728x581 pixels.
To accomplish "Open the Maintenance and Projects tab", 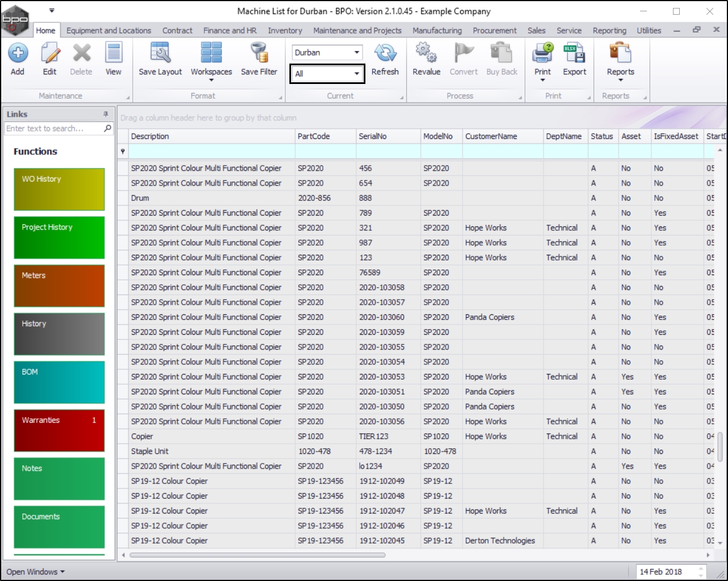I will point(357,31).
